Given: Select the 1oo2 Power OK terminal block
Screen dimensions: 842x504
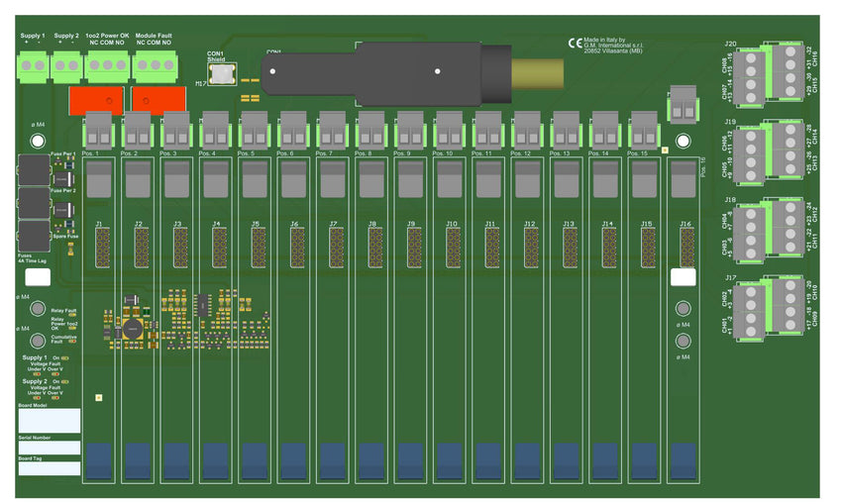Looking at the screenshot, I should tap(106, 65).
